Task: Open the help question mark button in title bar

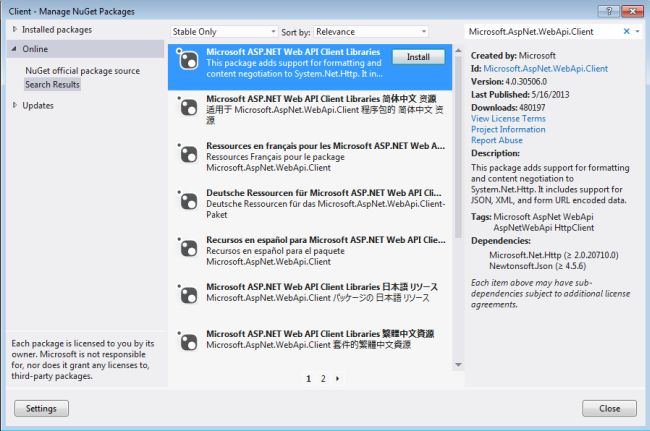Action: pos(609,11)
